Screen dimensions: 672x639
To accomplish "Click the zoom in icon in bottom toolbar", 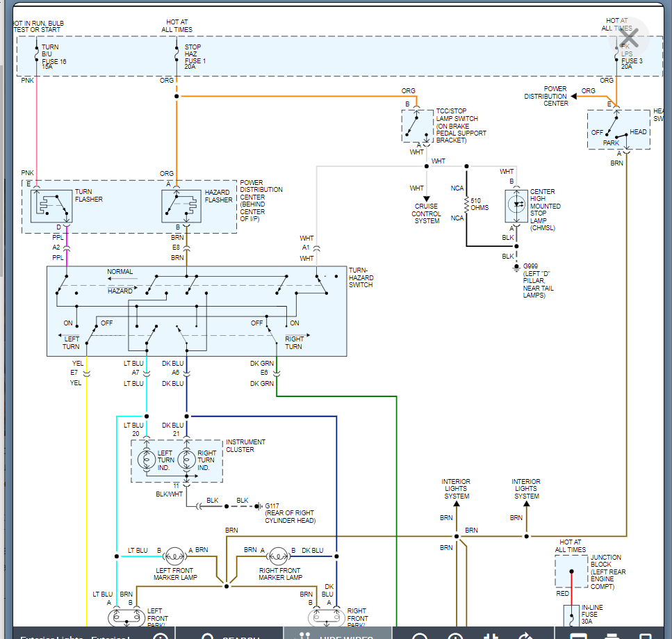I will point(455,636).
